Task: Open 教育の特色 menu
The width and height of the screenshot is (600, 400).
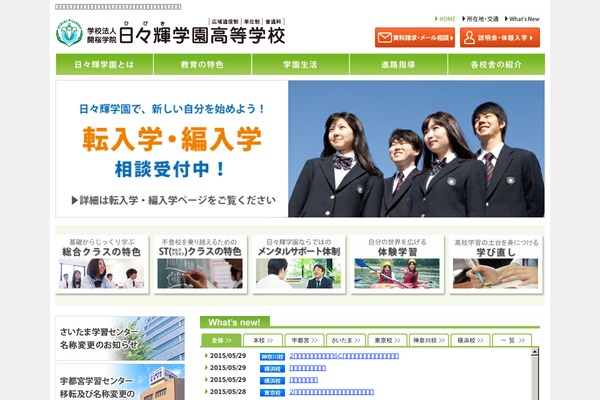Action: [202, 64]
